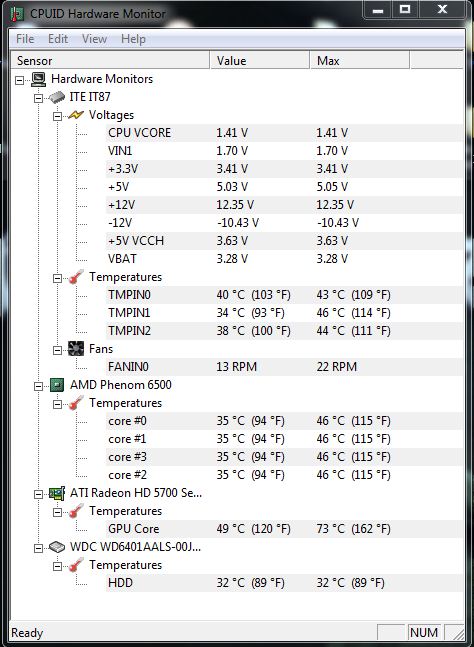
Task: Collapse Temperatures under ATI Radeon
Action: tap(57, 512)
